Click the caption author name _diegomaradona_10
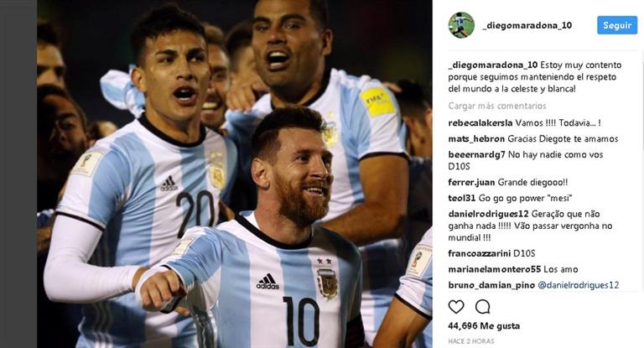Screen dimensions: 644x348 493,65
